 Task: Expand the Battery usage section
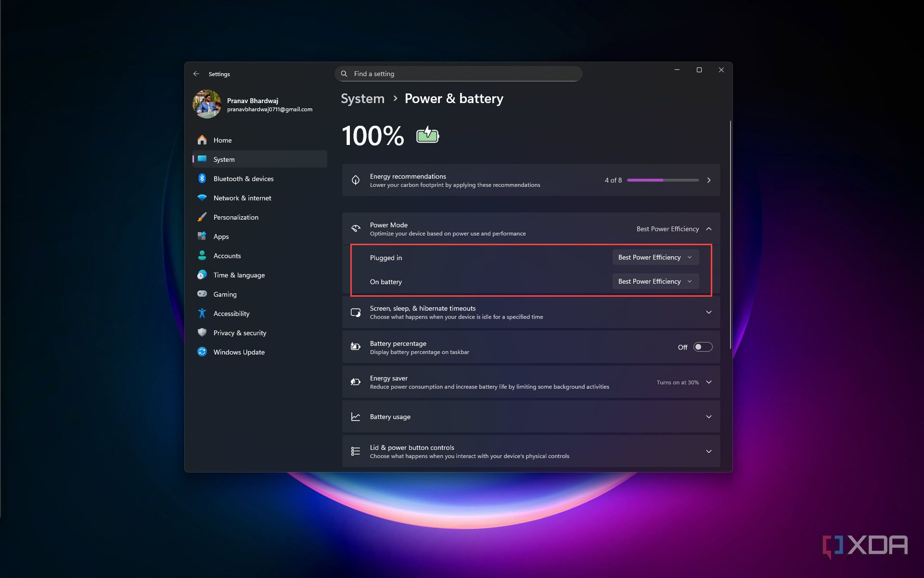708,417
